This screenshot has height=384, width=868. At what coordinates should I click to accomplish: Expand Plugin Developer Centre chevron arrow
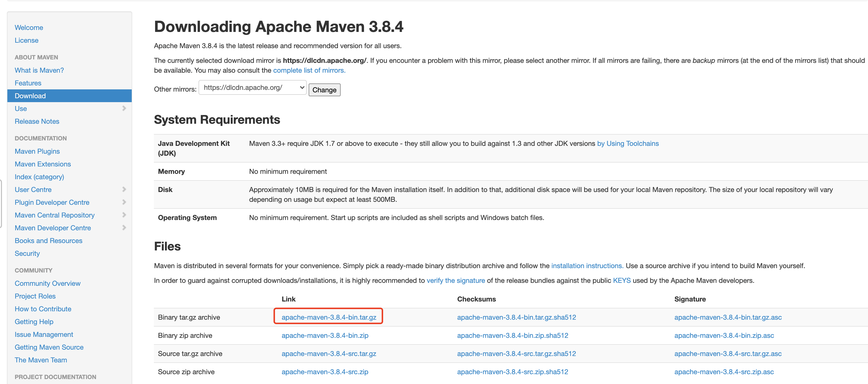click(x=124, y=202)
